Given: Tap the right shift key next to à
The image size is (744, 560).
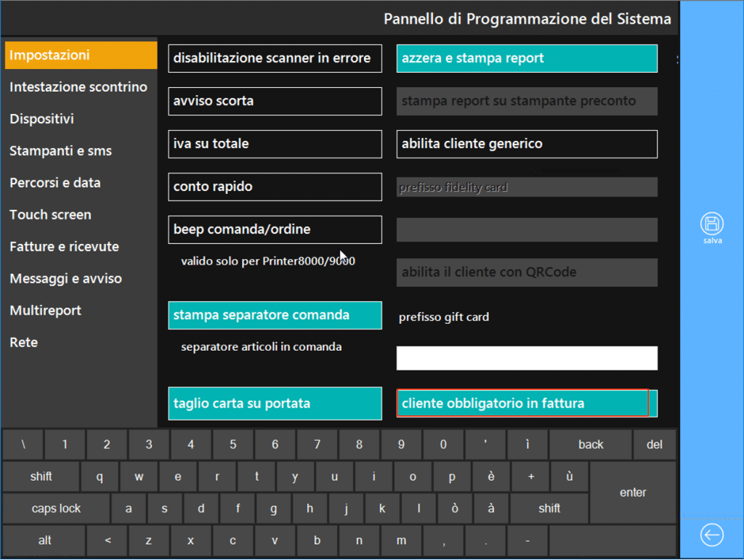Looking at the screenshot, I should pos(549,508).
